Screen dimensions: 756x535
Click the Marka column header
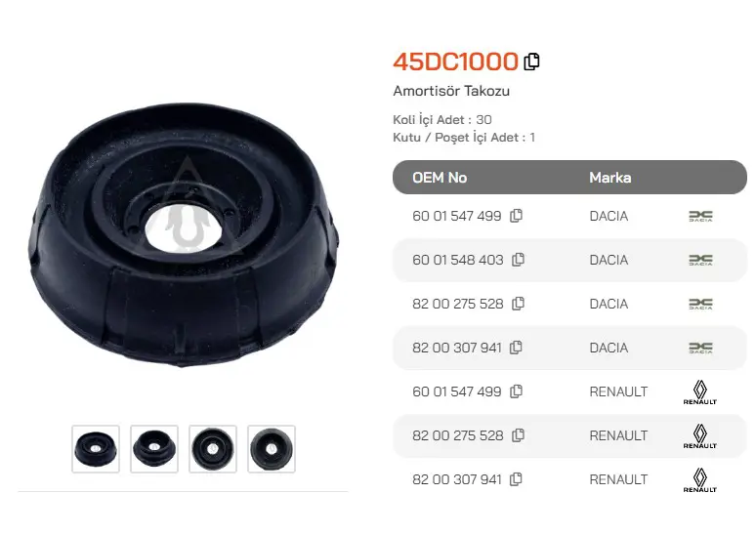[609, 178]
